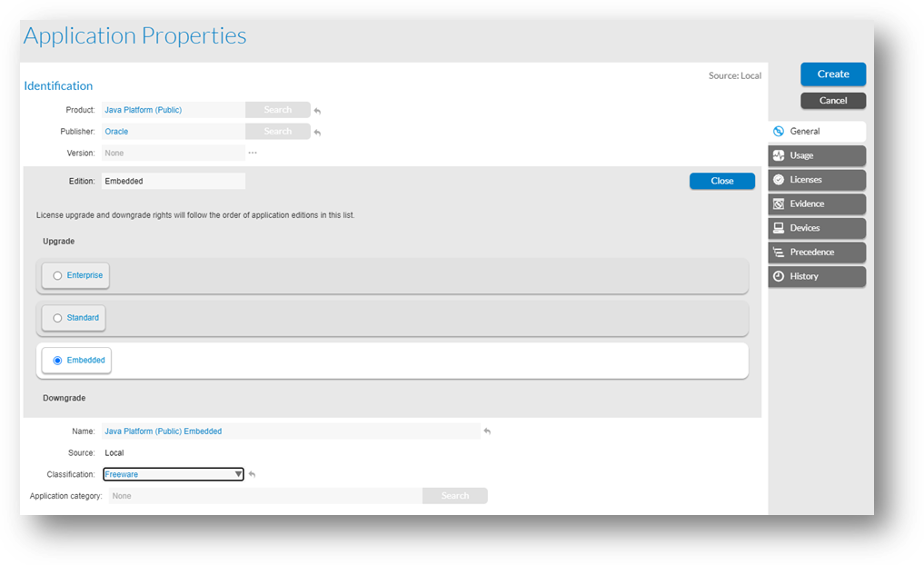Click the Embedded edition label
This screenshot has height=565, width=924.
click(x=86, y=360)
